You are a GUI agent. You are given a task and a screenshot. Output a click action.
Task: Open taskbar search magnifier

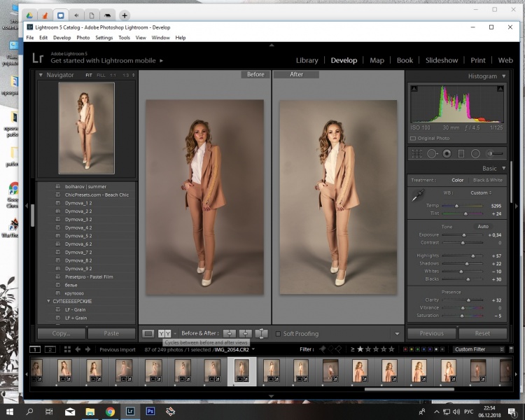pos(29,412)
